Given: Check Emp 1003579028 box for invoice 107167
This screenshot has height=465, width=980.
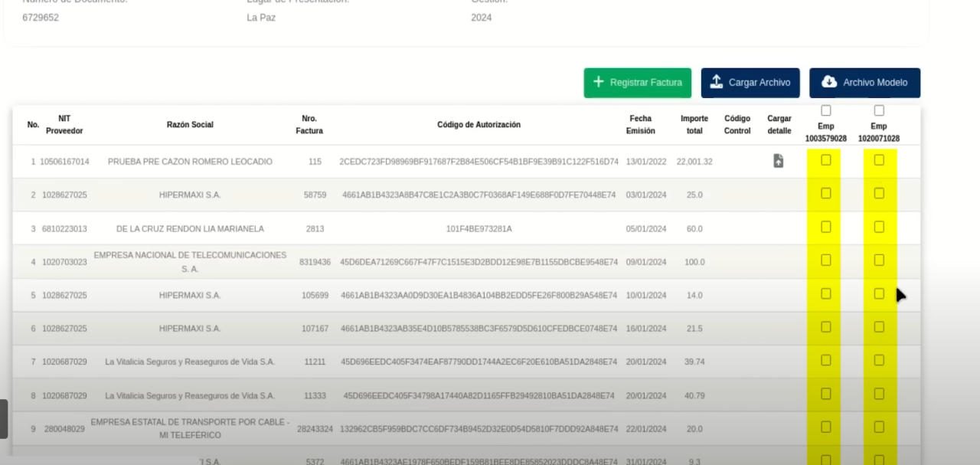Looking at the screenshot, I should [x=825, y=326].
